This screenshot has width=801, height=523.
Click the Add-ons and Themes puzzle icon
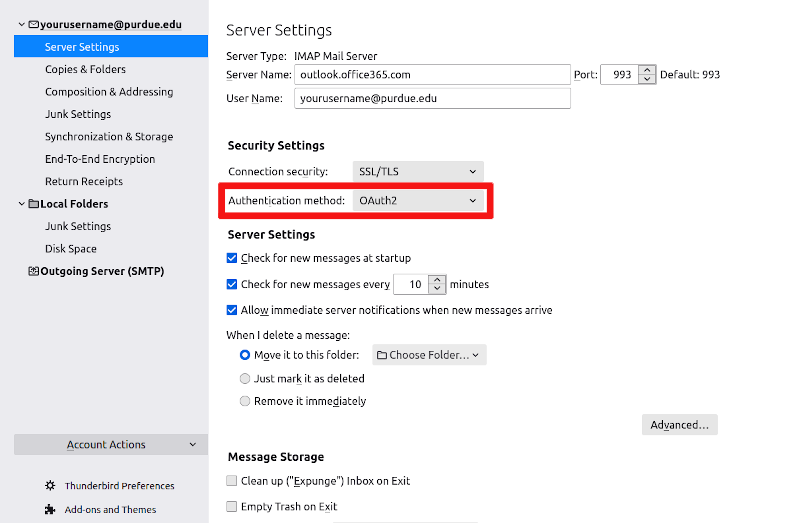coord(50,509)
